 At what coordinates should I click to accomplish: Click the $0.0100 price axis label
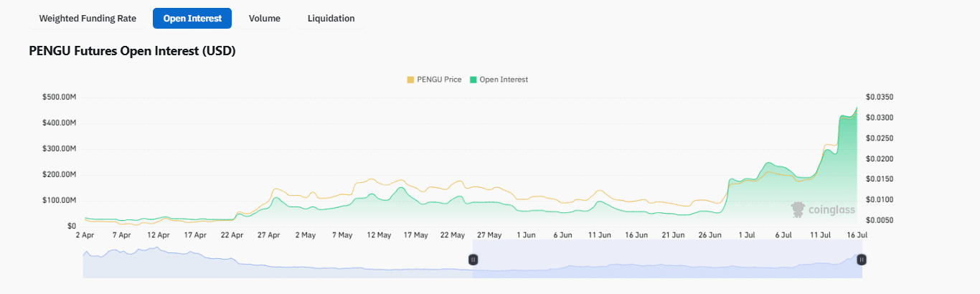pos(880,200)
